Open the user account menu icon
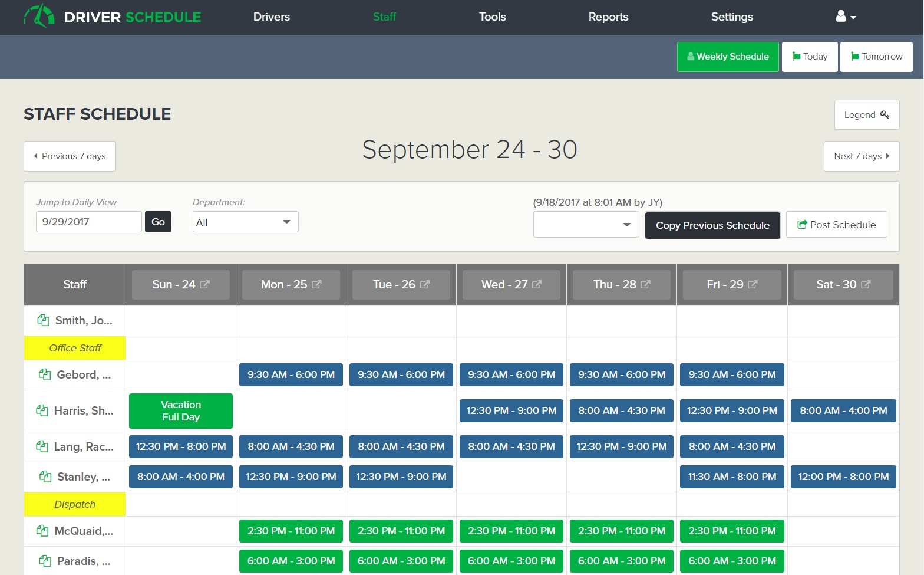 pos(846,17)
